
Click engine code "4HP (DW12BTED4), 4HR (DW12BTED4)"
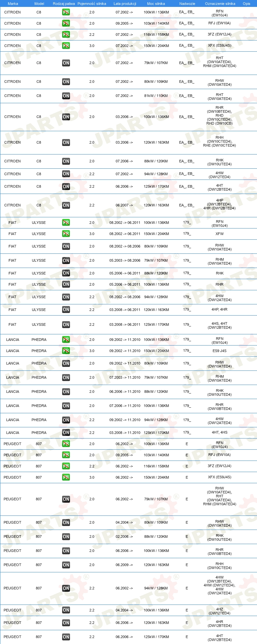220,204
